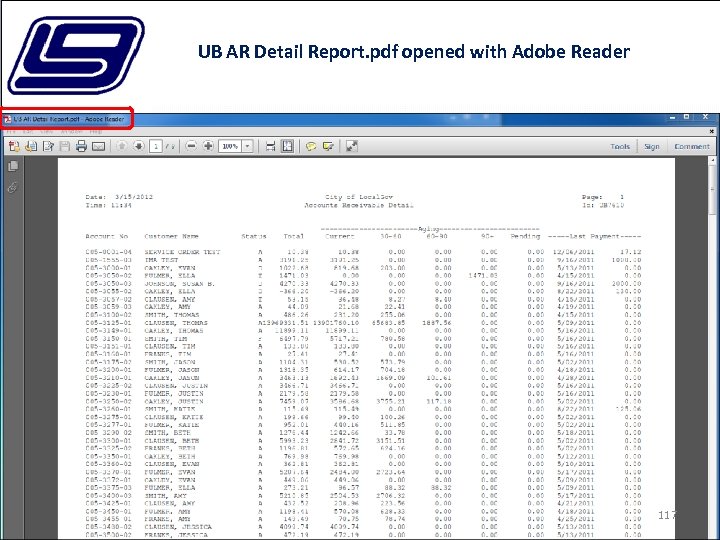This screenshot has height=540, width=720.
Task: Click the edit PDF document toolbar icon
Action: coord(48,146)
